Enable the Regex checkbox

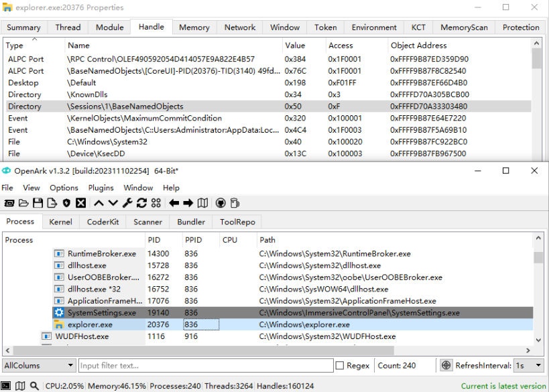coord(340,365)
